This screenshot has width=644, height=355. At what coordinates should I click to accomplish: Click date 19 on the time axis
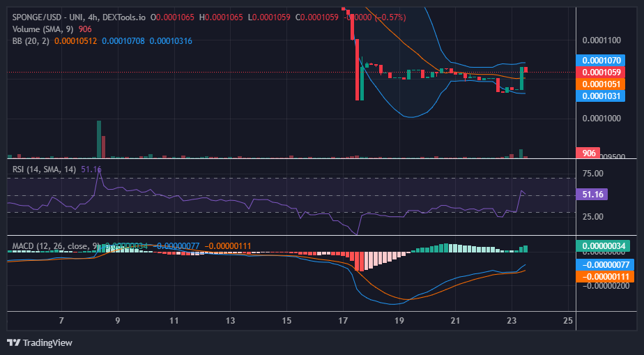[399, 321]
